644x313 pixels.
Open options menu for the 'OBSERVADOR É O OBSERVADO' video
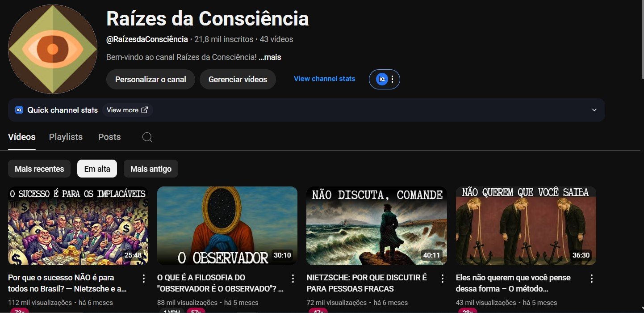(x=293, y=279)
